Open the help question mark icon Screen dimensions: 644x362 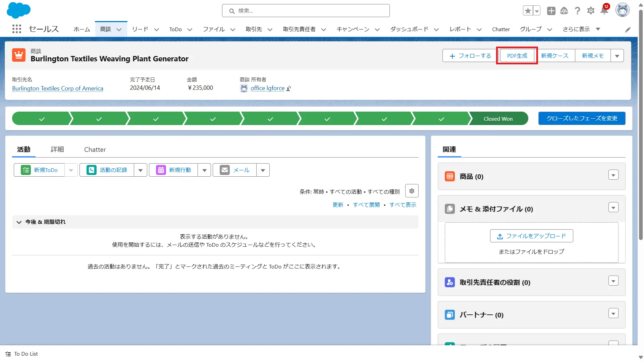[x=577, y=11]
